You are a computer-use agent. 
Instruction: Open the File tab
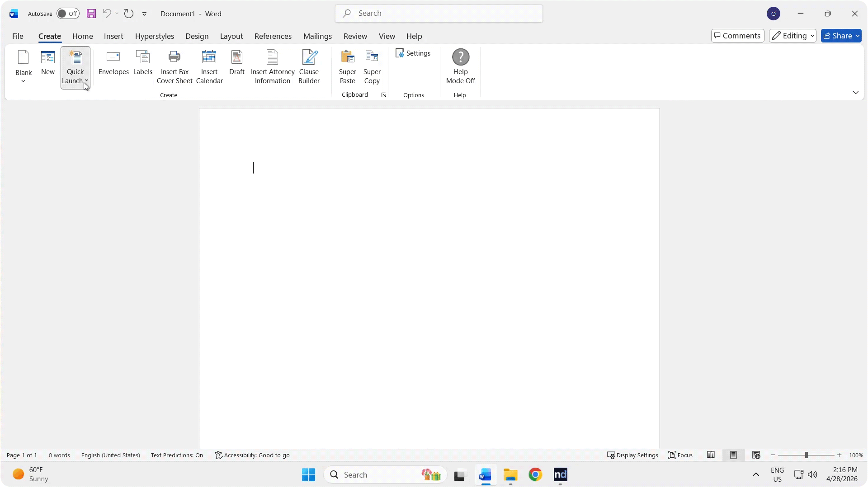[x=18, y=36]
